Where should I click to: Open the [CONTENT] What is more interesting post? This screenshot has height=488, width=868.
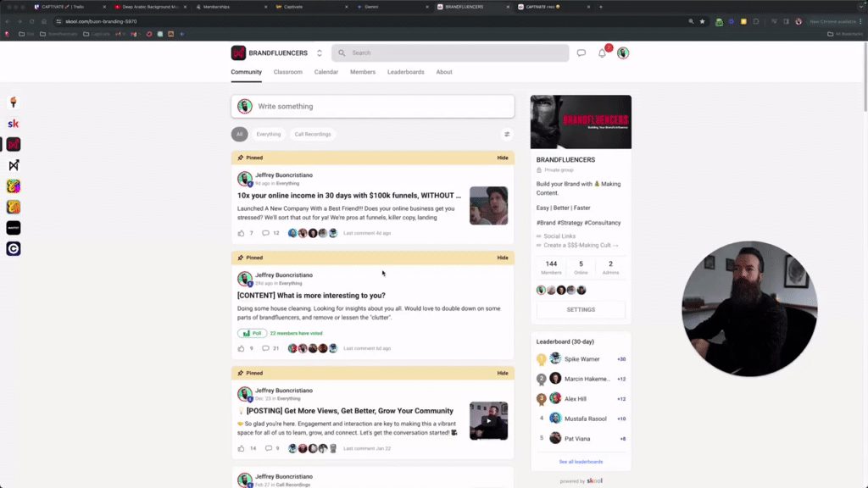pyautogui.click(x=311, y=296)
